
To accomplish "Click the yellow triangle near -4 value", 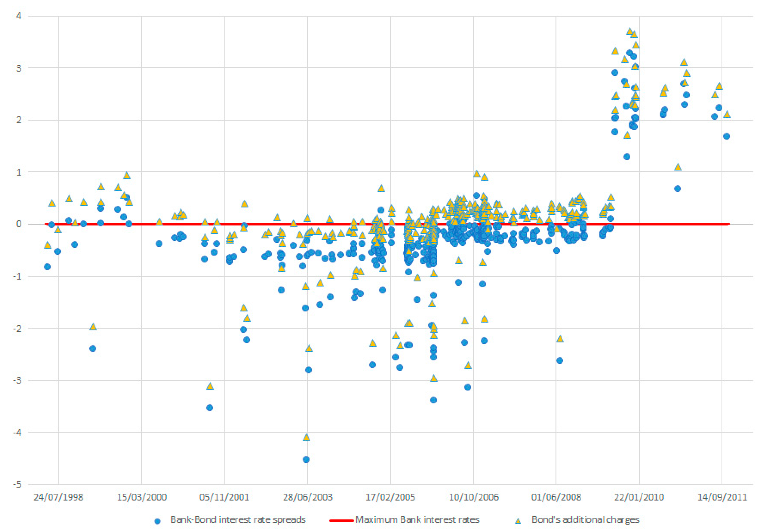I will tap(306, 437).
